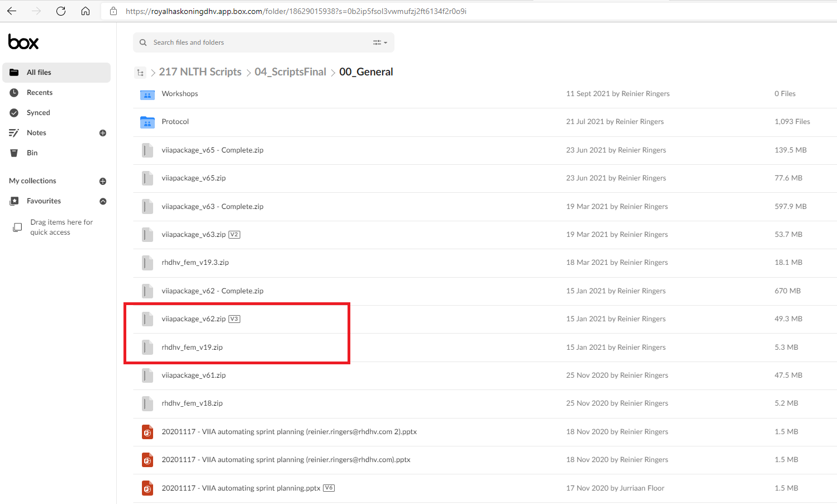The width and height of the screenshot is (837, 504).
Task: Open the Workshops folder
Action: click(179, 94)
